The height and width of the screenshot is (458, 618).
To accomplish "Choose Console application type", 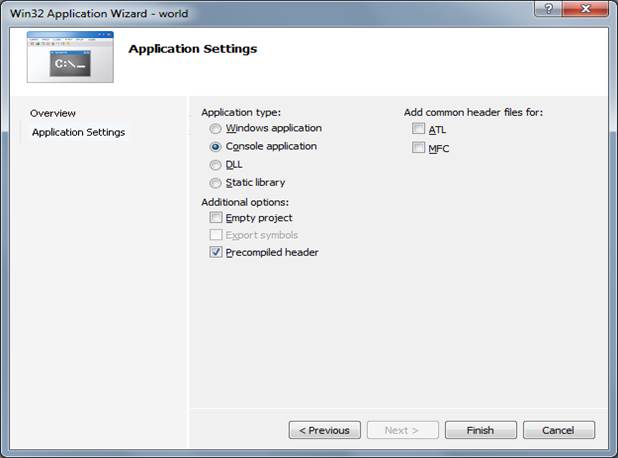I will [215, 147].
